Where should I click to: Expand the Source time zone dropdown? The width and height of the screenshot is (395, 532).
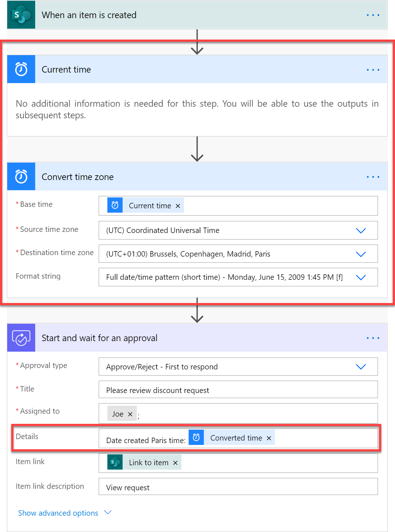tap(361, 230)
